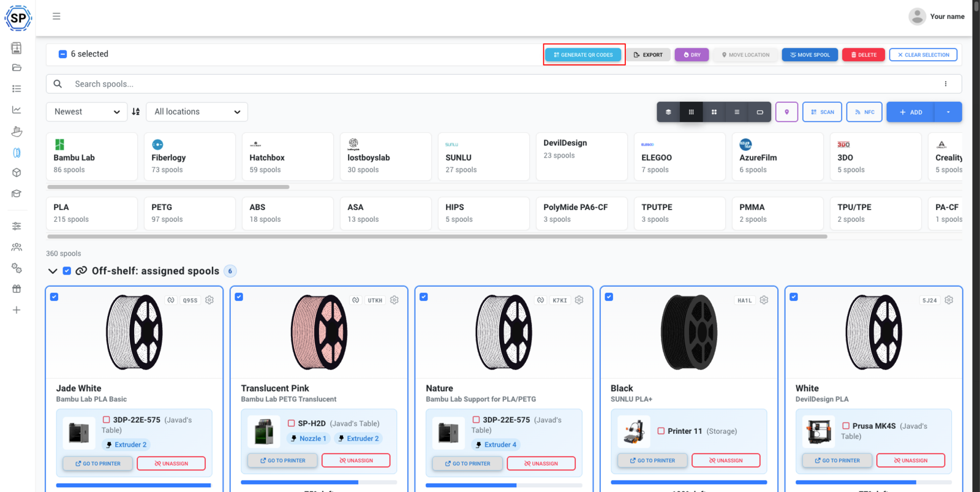Open the chart analytics icon in sidebar
This screenshot has height=492, width=980.
click(x=17, y=110)
